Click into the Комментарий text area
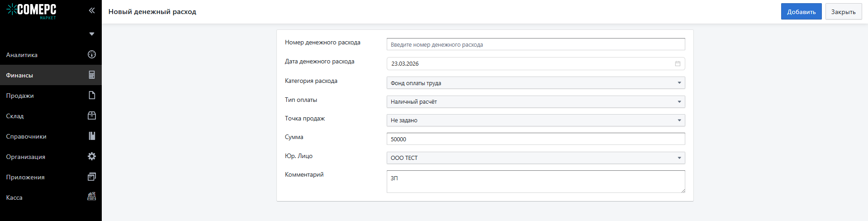Screen dimensions: 868x221 536,182
